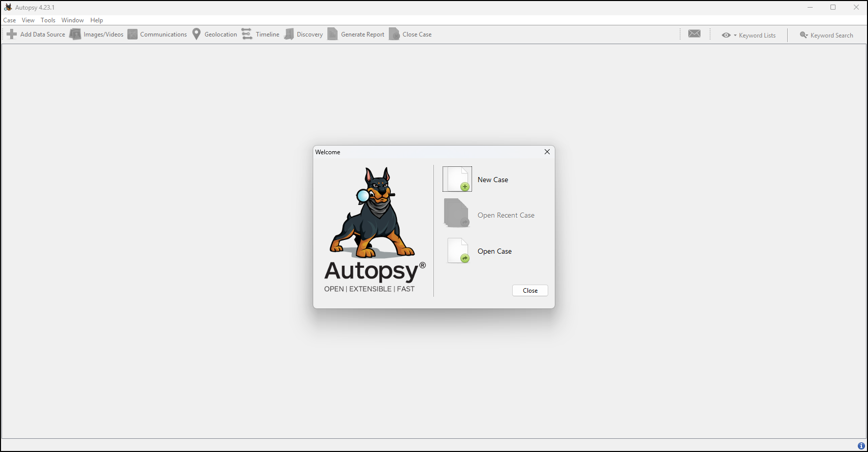Image resolution: width=868 pixels, height=452 pixels.
Task: Click the Open Recent Case icon
Action: pos(456,213)
